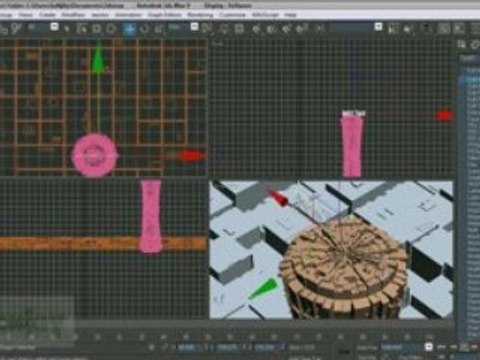Click the Align tool icon
Image resolution: width=480 pixels, height=360 pixels.
(x=408, y=29)
